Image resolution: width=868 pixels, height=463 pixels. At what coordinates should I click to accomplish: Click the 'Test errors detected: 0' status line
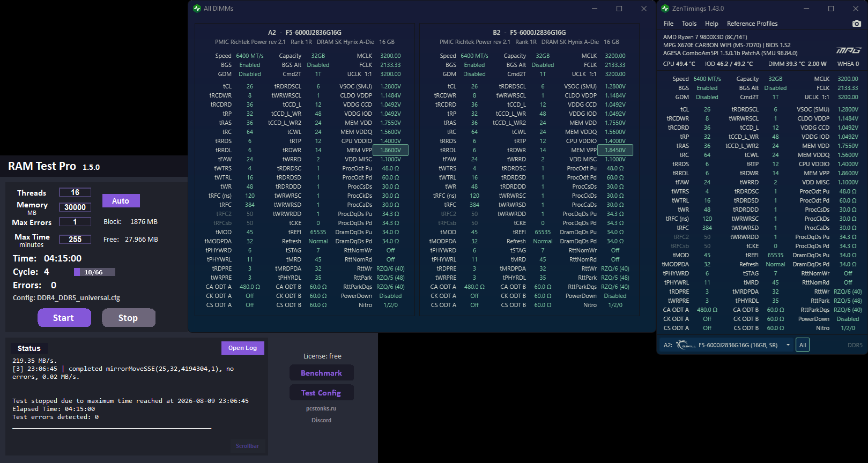point(56,417)
